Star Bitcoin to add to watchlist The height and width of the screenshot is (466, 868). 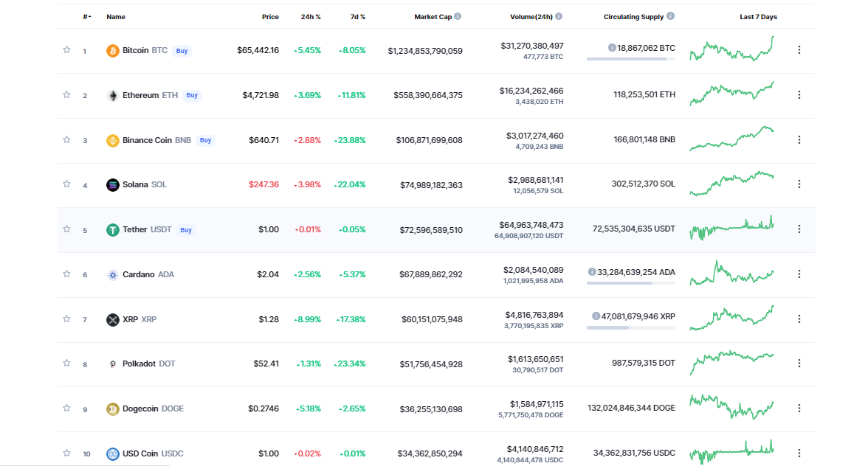66,49
